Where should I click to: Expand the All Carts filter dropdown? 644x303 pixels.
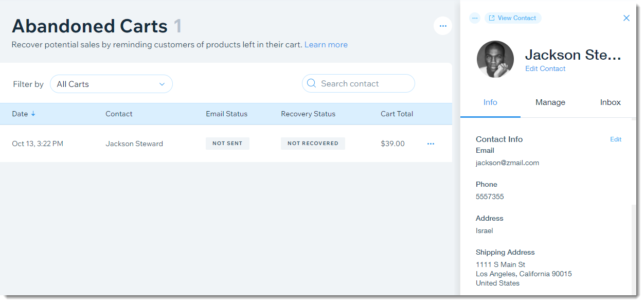tap(111, 84)
